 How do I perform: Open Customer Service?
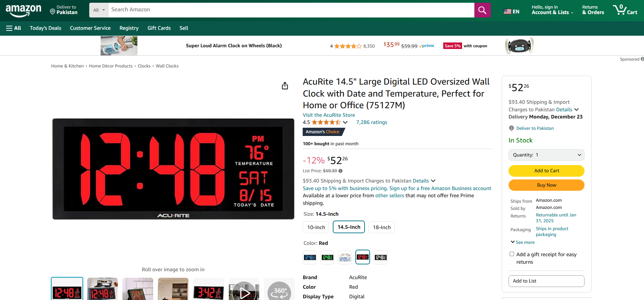(x=90, y=28)
